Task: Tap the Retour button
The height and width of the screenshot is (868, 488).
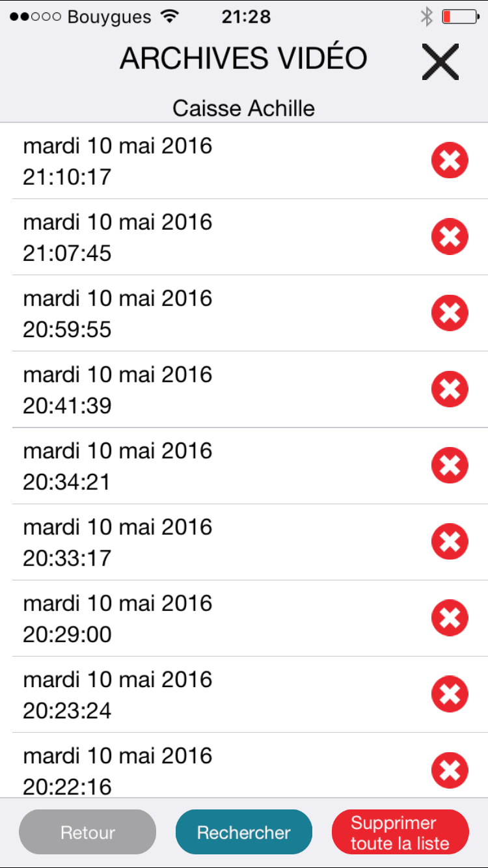Action: coord(88,832)
